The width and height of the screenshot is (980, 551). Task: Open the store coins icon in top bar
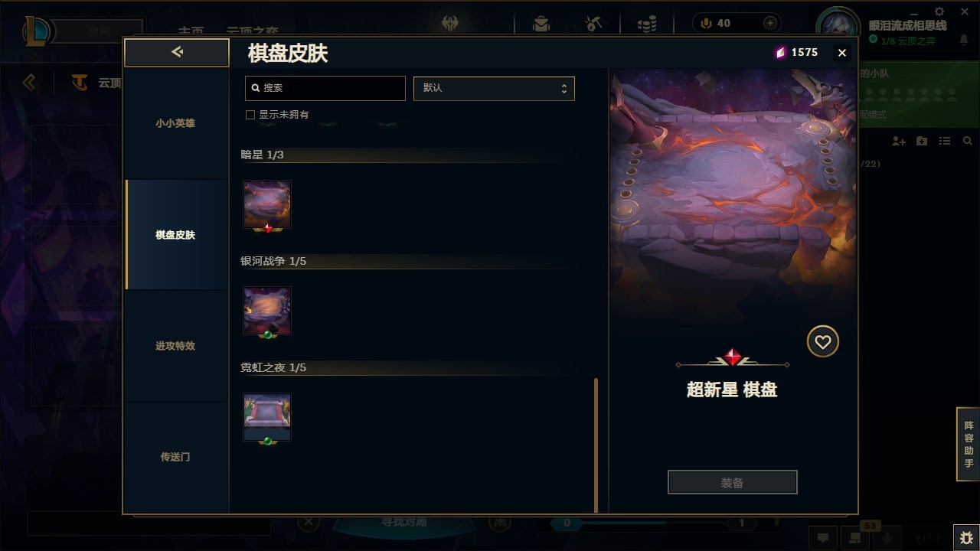point(647,24)
